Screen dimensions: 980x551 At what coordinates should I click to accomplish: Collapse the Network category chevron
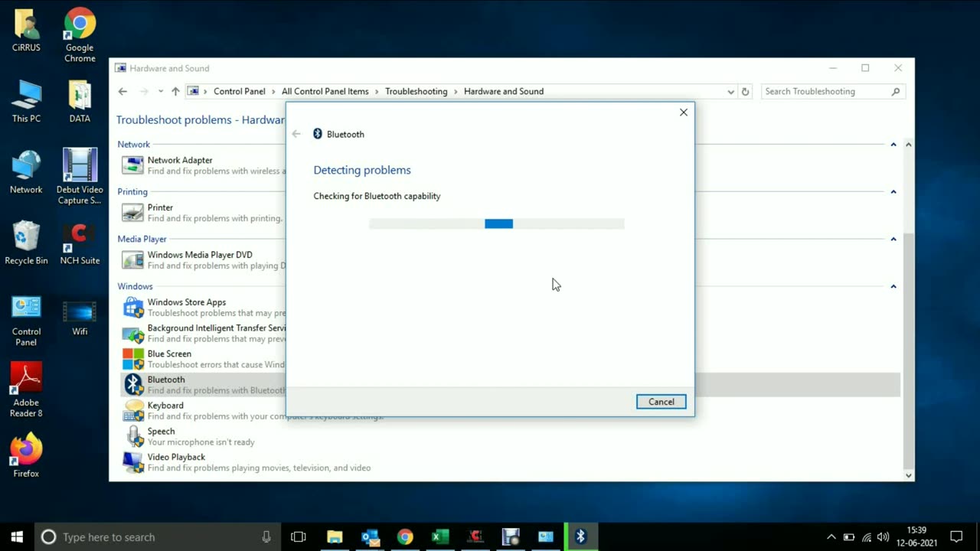point(893,144)
